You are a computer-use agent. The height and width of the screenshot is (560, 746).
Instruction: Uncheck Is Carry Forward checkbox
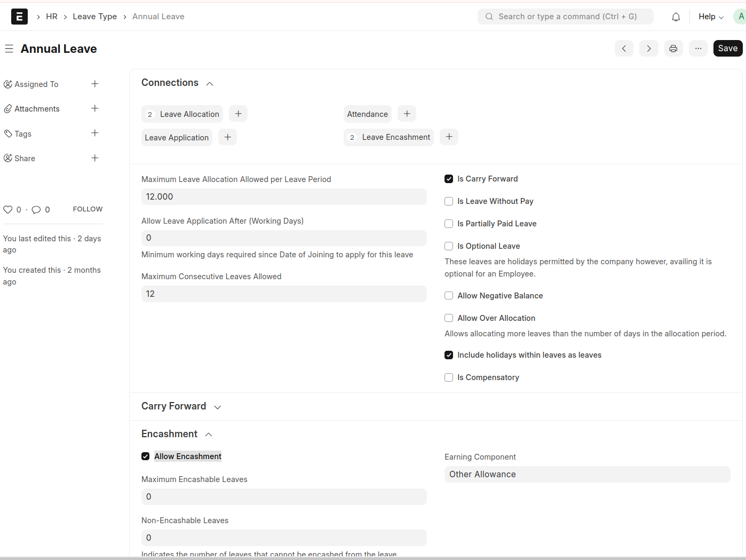tap(449, 179)
